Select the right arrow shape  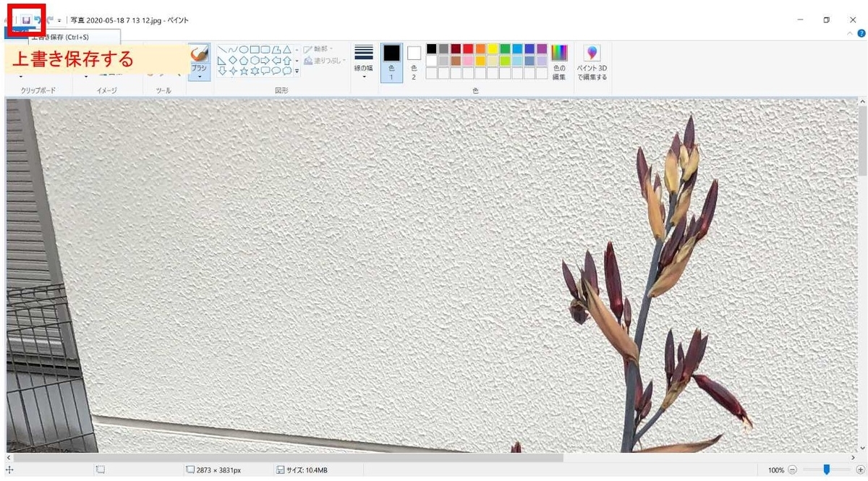click(265, 60)
